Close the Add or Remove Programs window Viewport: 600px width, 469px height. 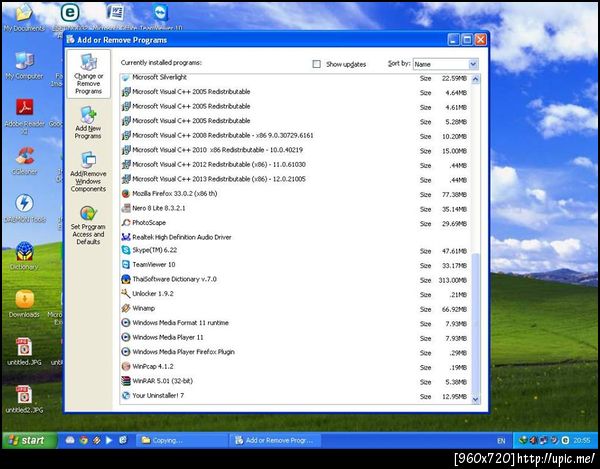click(x=481, y=39)
